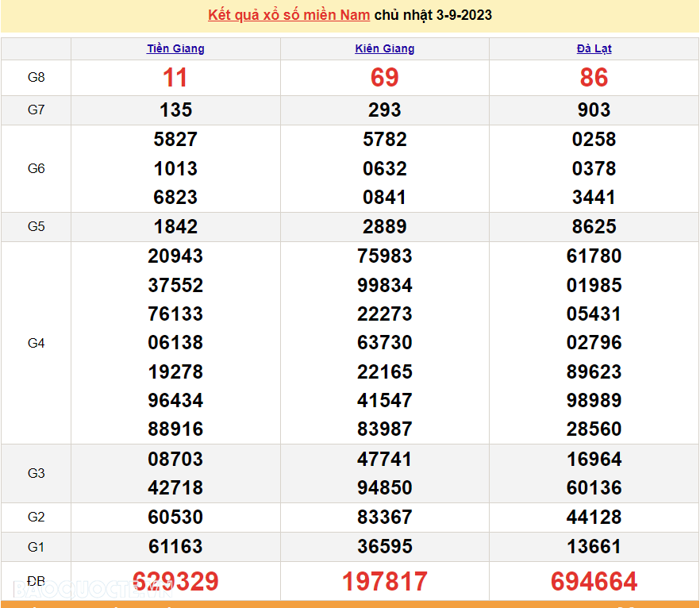Click the special prize number 694664
700x608 pixels.
point(594,582)
